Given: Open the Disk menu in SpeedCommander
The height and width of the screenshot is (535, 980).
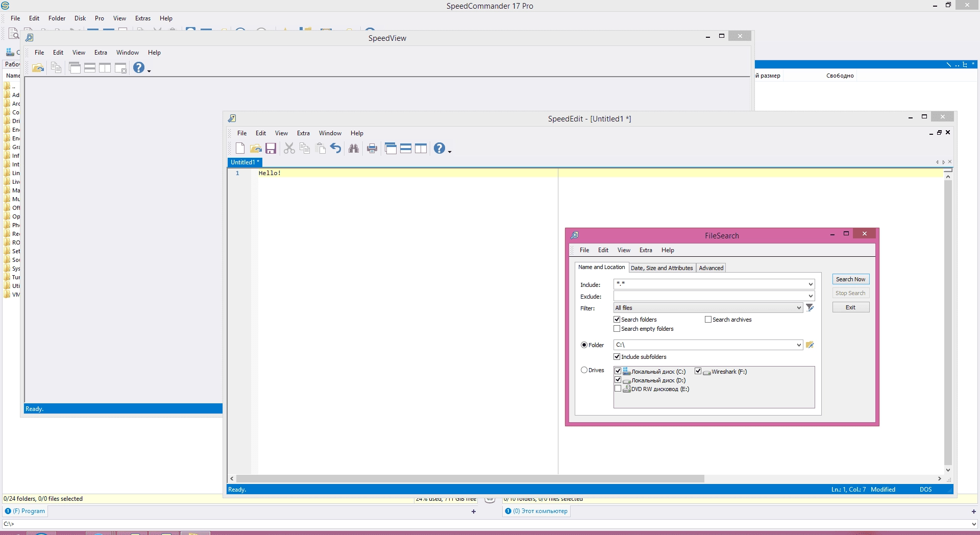Looking at the screenshot, I should 80,18.
